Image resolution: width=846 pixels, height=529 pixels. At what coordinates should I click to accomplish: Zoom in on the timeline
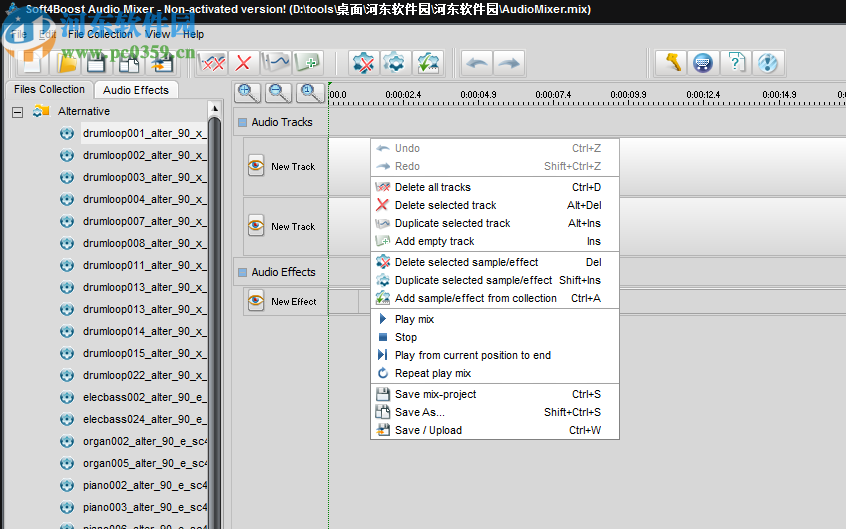(x=248, y=93)
